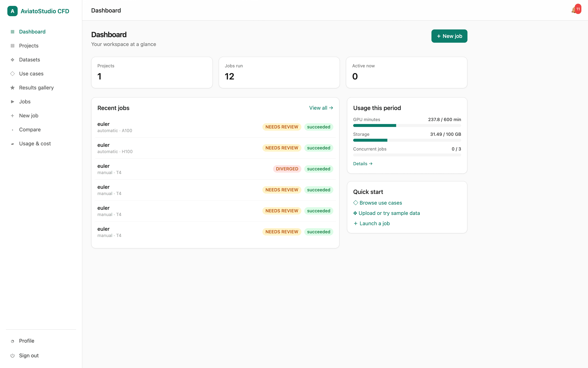Image resolution: width=588 pixels, height=368 pixels.
Task: Open Profile settings
Action: (41, 341)
